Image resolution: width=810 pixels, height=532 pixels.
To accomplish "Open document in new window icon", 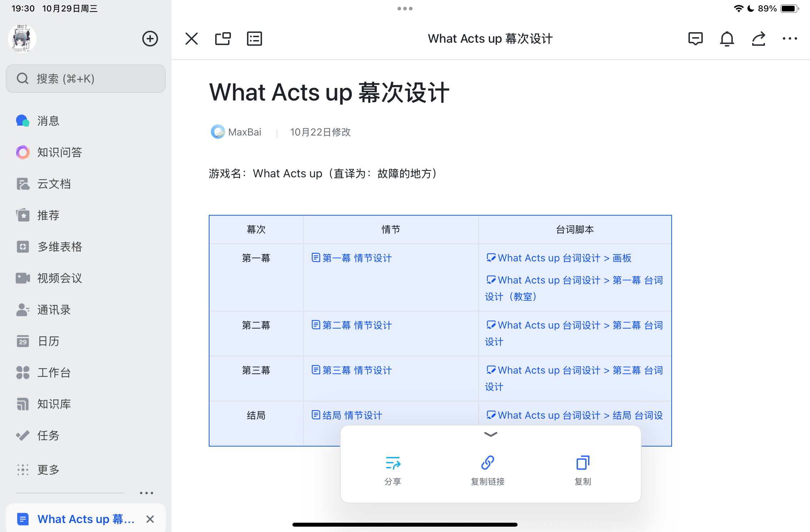I will pos(223,39).
